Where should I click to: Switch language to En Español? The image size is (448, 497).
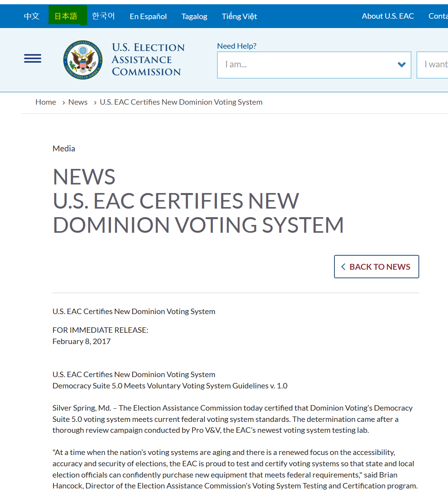[148, 16]
